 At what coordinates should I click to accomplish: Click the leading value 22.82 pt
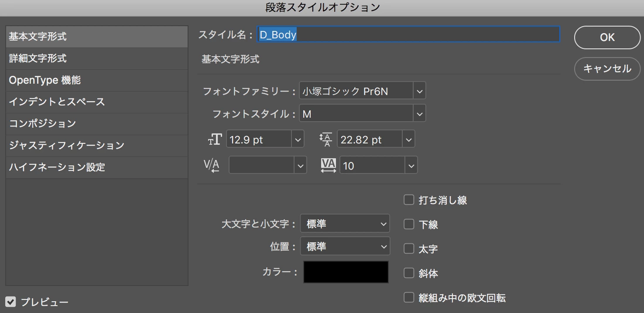point(370,139)
